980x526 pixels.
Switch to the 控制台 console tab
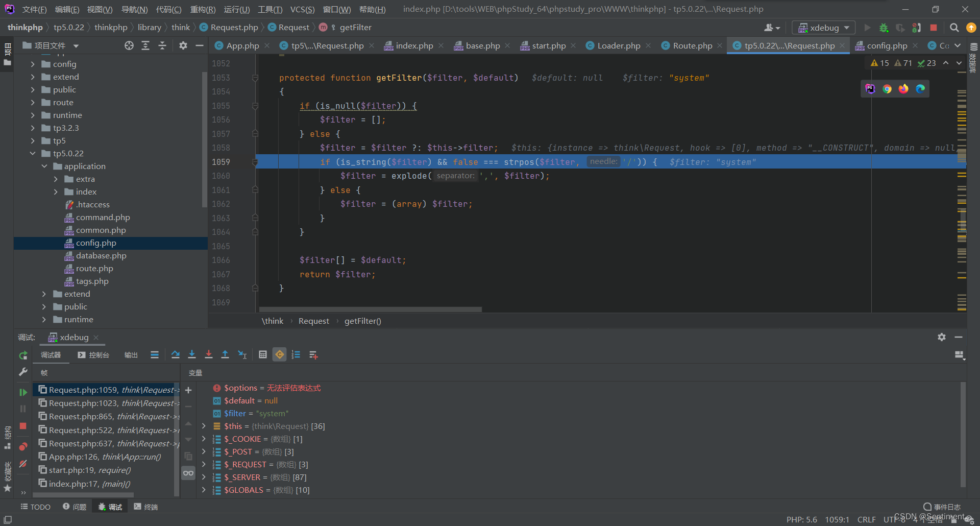tap(93, 355)
